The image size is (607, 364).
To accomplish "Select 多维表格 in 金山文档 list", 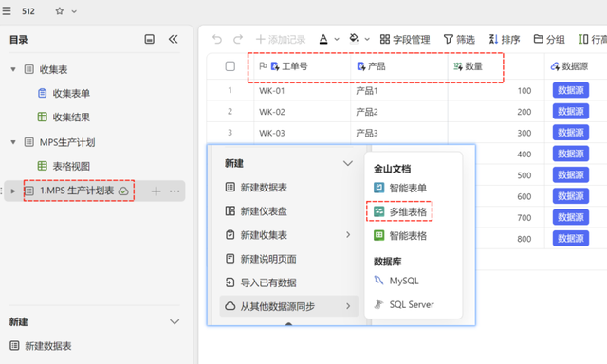I will pos(399,211).
